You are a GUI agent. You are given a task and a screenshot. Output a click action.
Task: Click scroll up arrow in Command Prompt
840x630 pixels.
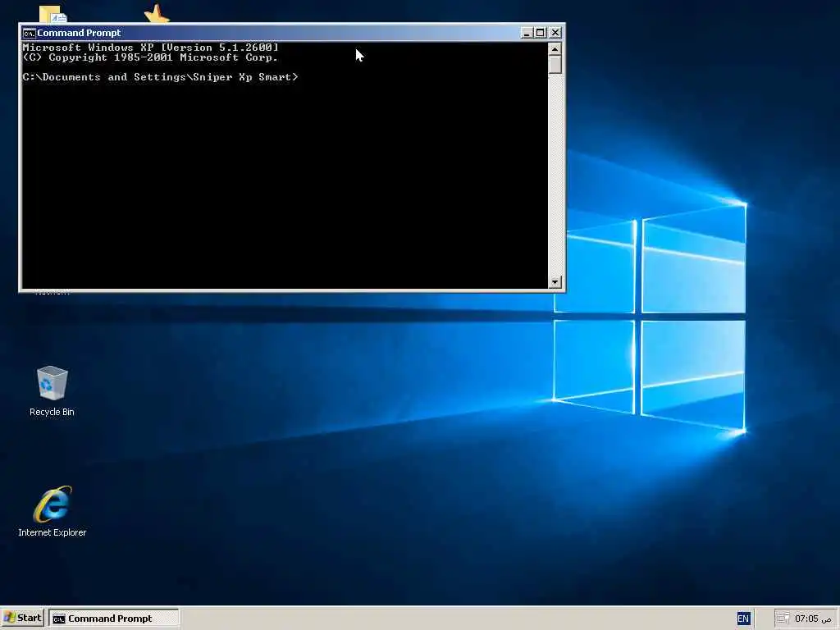point(555,49)
